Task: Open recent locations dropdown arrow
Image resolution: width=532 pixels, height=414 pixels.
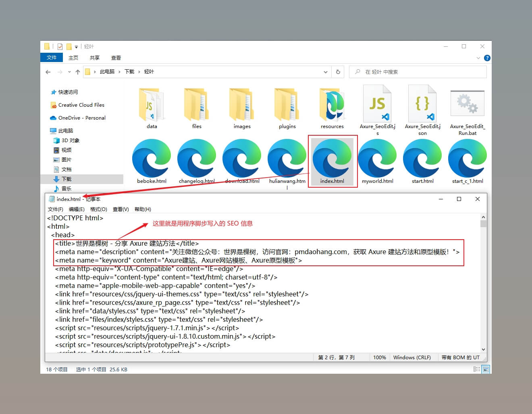Action: pyautogui.click(x=69, y=72)
